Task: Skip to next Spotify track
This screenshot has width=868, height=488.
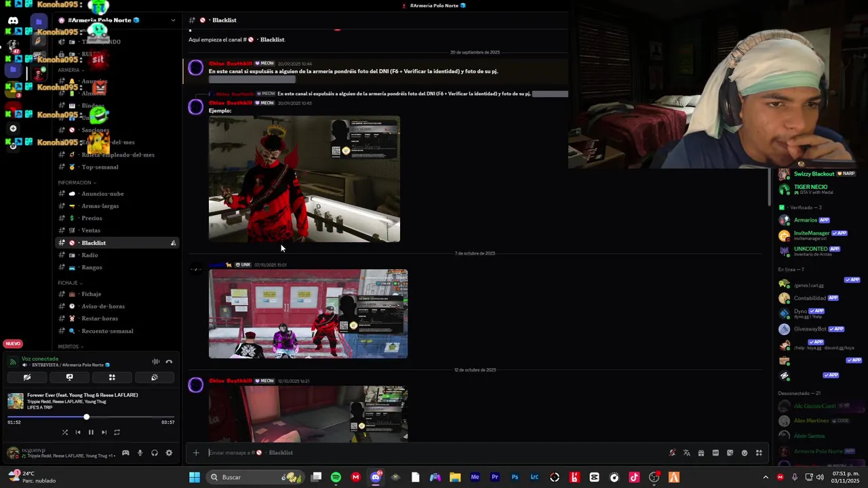Action: (104, 432)
